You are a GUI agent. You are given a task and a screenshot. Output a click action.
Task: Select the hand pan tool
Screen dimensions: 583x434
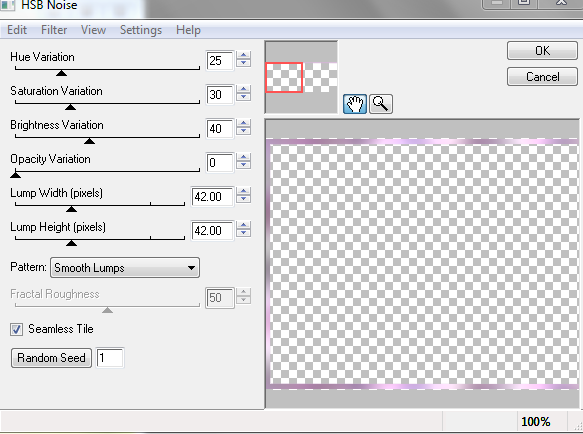(x=355, y=104)
